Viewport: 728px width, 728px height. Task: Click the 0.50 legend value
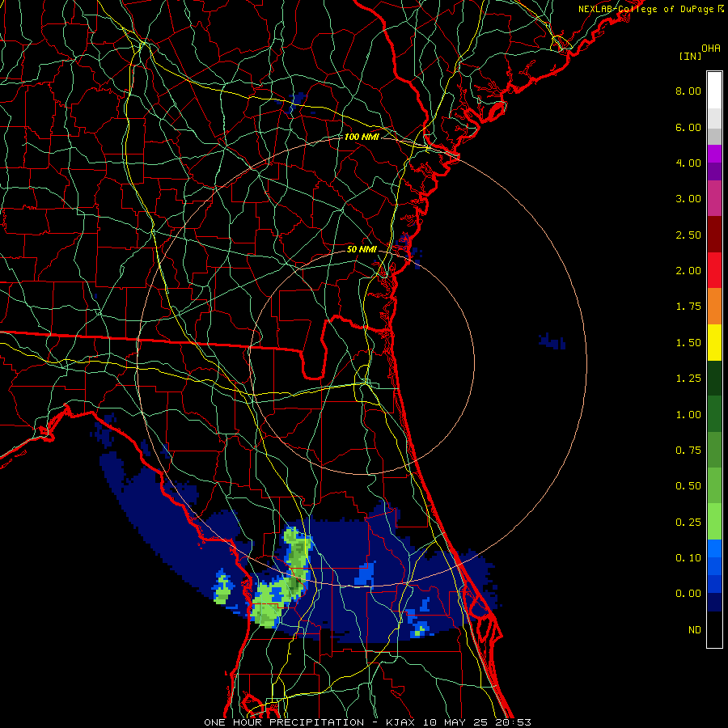point(688,486)
